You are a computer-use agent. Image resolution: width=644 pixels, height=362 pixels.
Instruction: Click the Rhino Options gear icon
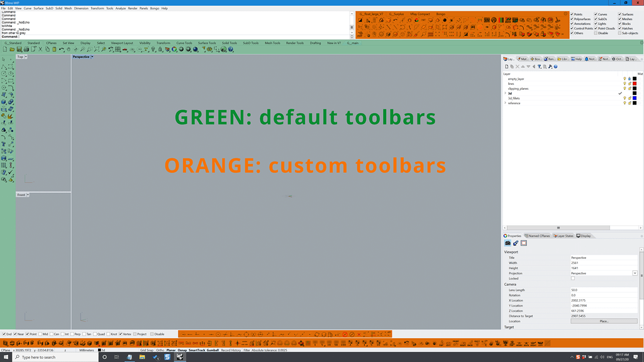point(209,49)
